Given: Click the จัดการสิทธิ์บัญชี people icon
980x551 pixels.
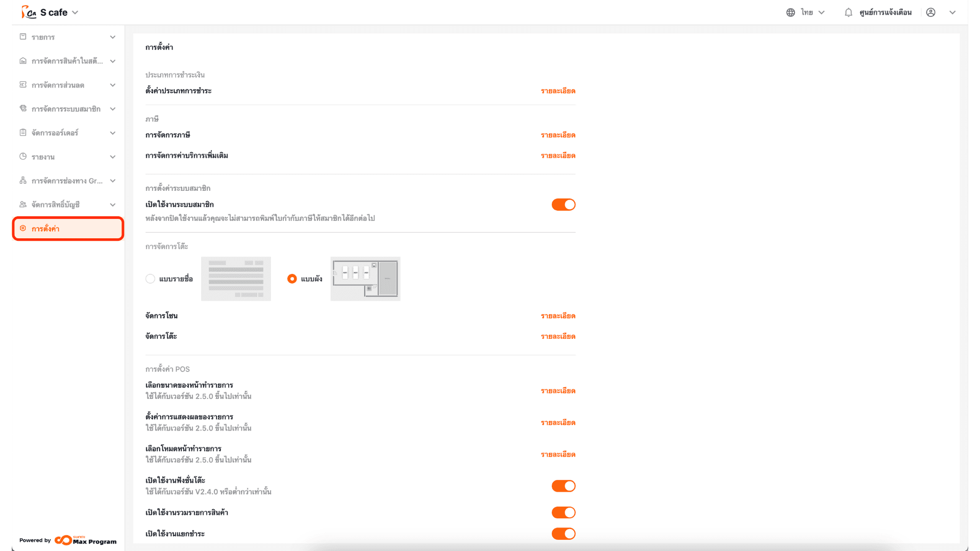Looking at the screenshot, I should (23, 204).
